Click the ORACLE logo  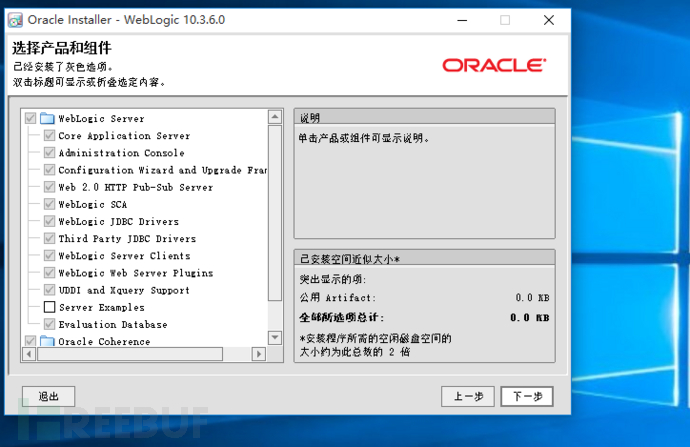pyautogui.click(x=494, y=65)
